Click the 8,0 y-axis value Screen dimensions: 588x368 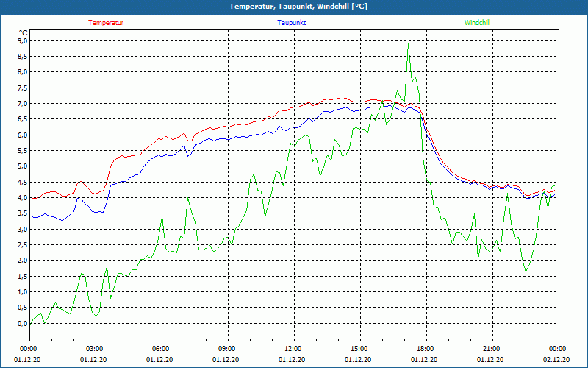click(23, 72)
